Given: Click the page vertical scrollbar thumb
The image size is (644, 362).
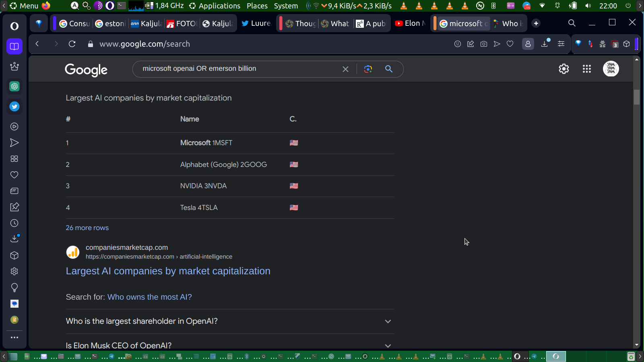Looking at the screenshot, I should coord(636,97).
